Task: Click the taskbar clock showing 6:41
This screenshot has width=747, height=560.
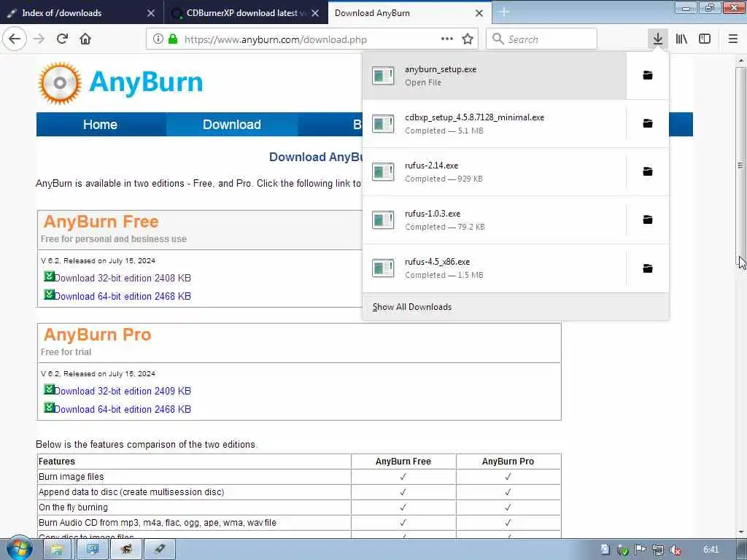Action: (711, 550)
